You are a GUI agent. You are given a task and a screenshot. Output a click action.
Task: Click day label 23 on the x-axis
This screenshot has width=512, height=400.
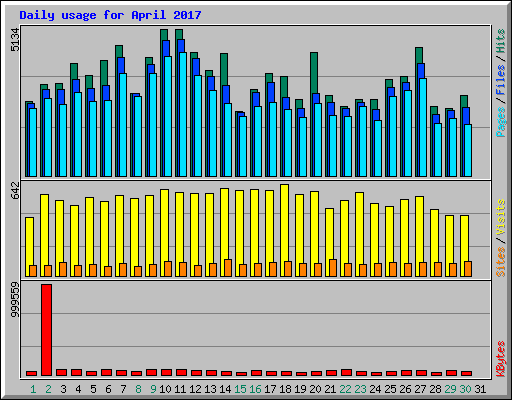(360, 389)
